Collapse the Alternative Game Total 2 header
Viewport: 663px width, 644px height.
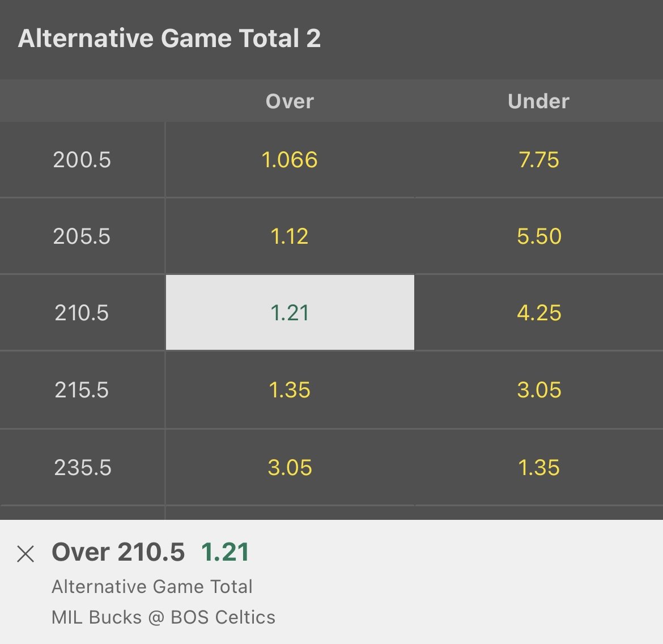point(169,39)
